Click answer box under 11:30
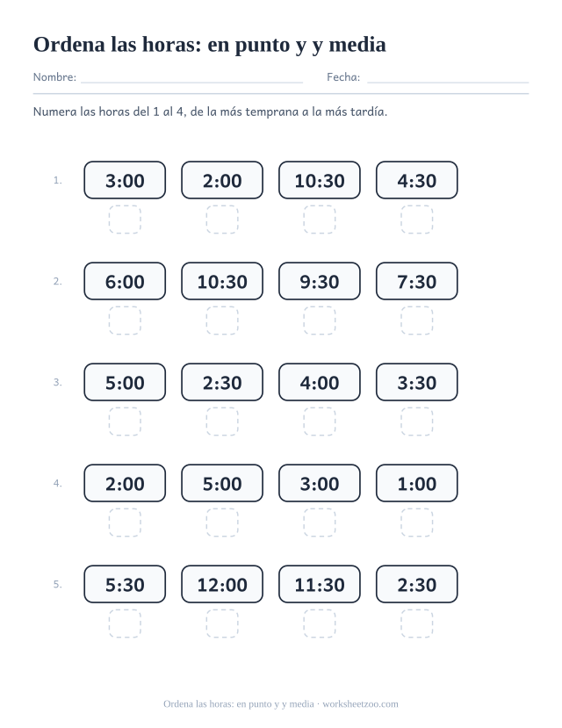This screenshot has height=728, width=562. pos(320,623)
